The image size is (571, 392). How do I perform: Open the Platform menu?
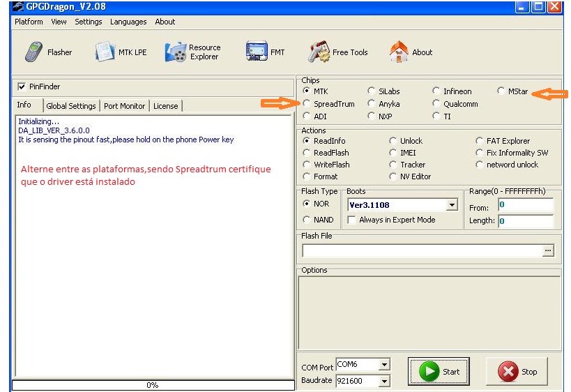pyautogui.click(x=29, y=22)
